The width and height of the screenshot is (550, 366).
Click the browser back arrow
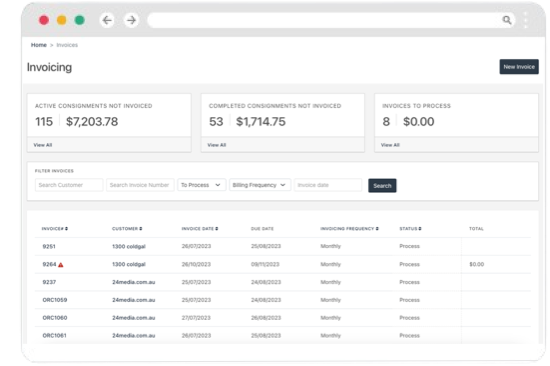[107, 20]
